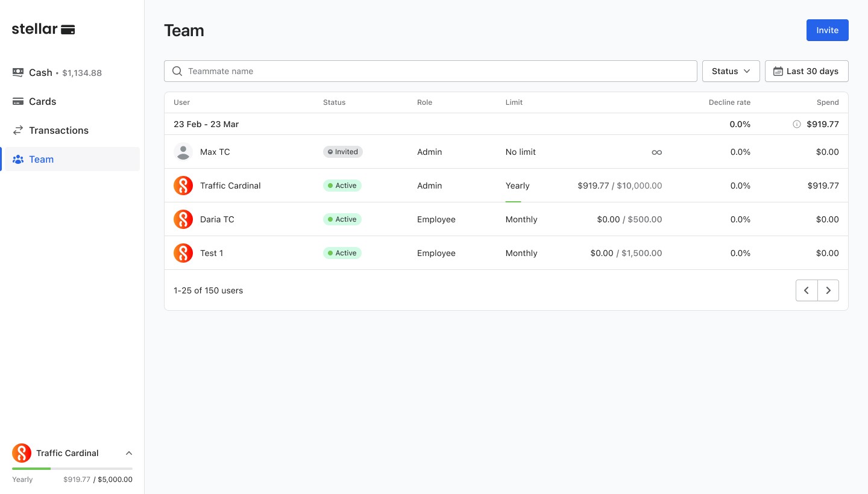Click Daria TC's Employee role
868x494 pixels.
click(436, 219)
